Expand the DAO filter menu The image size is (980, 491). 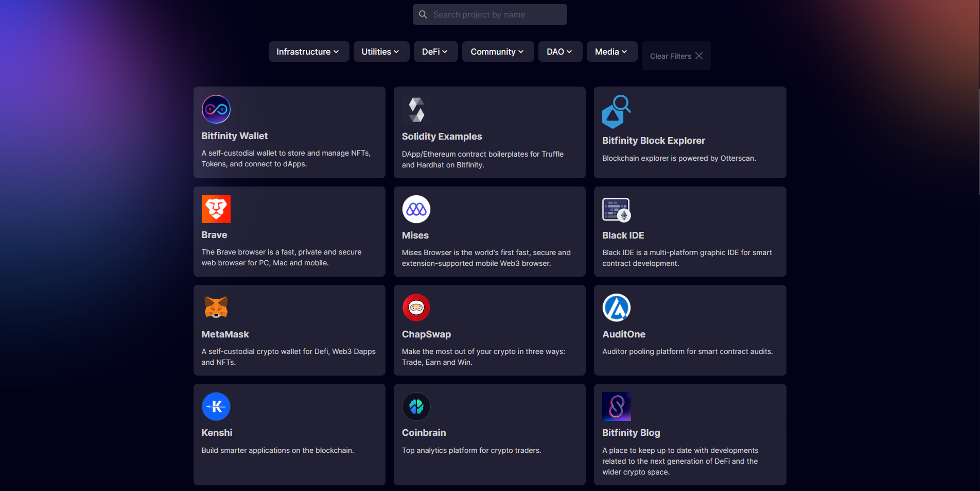559,52
